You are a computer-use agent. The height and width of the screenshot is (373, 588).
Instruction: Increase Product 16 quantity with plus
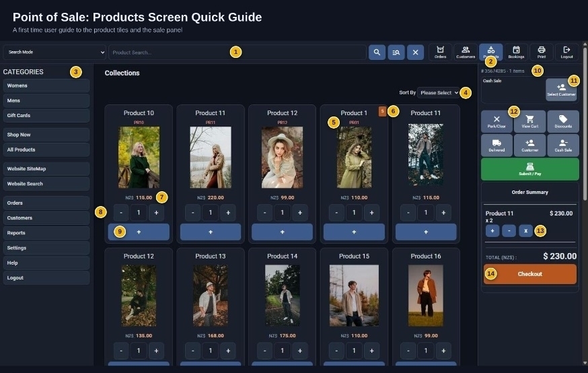443,351
